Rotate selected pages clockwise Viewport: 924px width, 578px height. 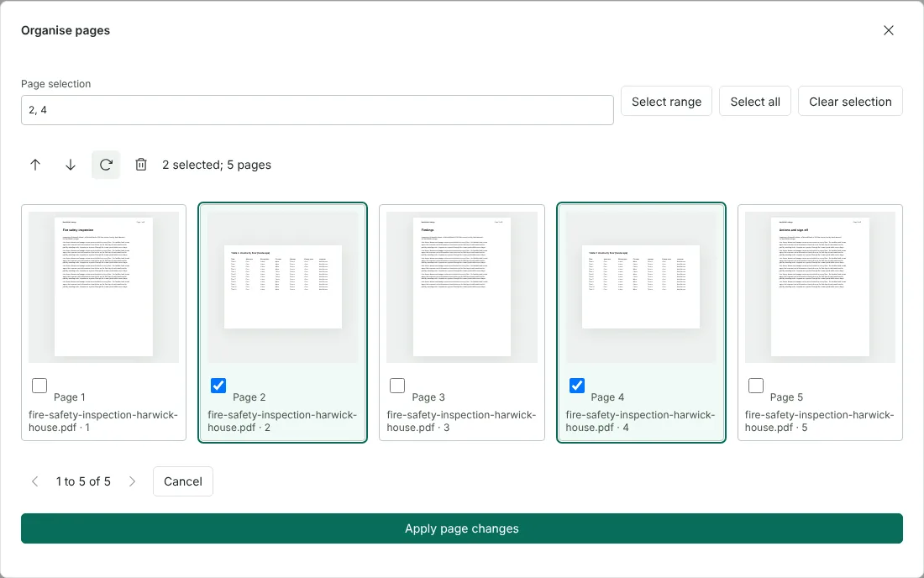pos(106,165)
